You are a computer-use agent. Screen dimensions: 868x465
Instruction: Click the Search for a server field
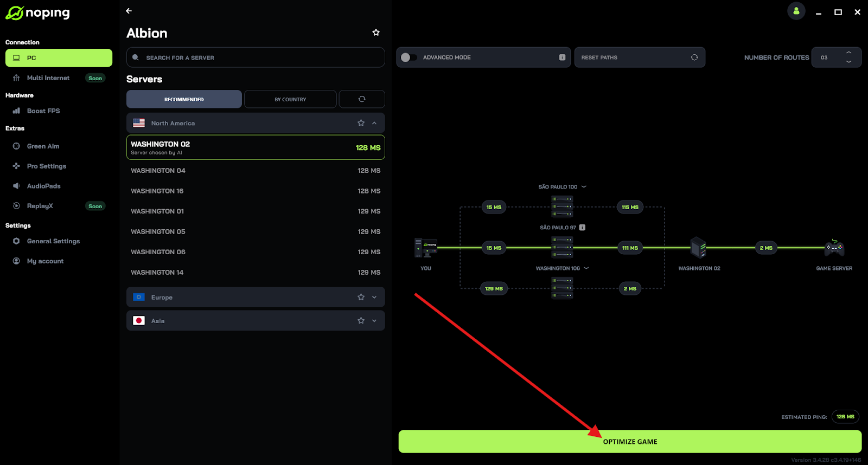pos(256,57)
